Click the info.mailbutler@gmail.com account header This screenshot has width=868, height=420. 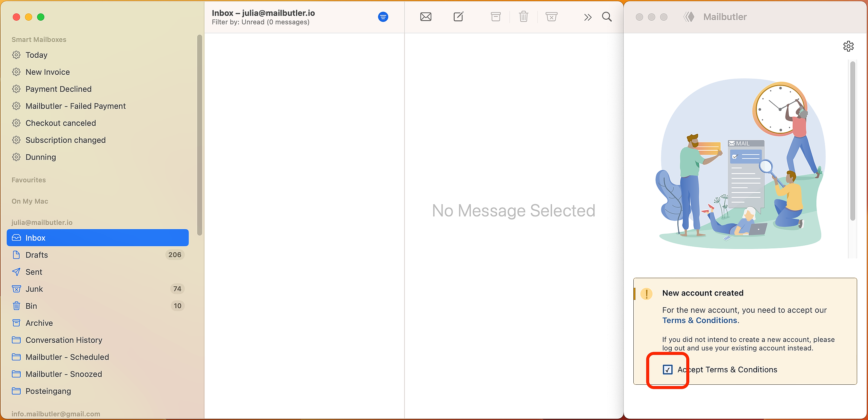[x=56, y=414]
